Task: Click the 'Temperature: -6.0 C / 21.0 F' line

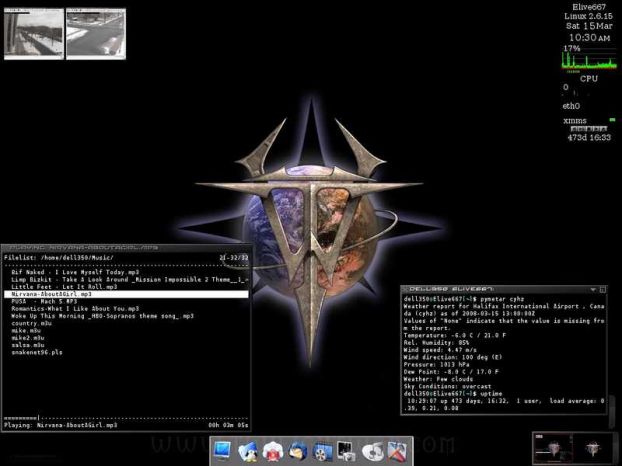Action: (455, 335)
